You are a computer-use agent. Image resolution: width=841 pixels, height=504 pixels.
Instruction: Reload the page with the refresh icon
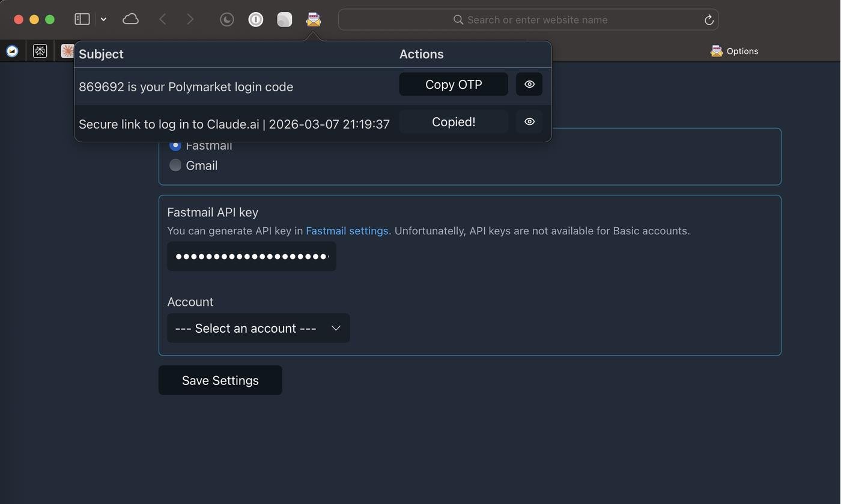pyautogui.click(x=709, y=20)
